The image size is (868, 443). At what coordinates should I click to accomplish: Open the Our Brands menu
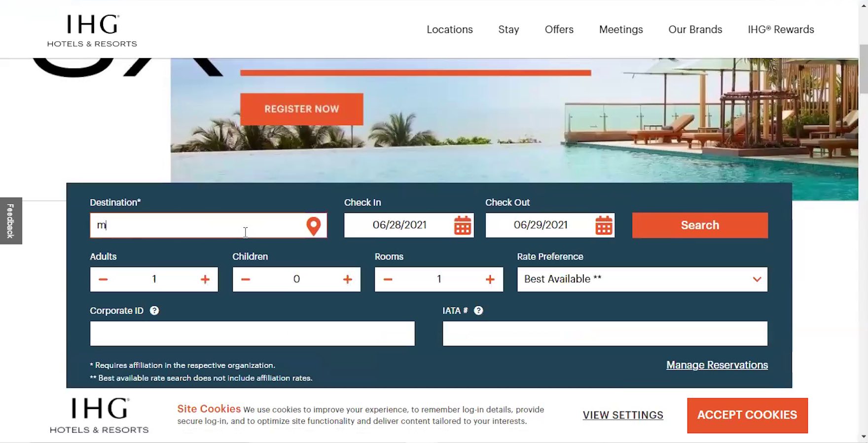[695, 30]
